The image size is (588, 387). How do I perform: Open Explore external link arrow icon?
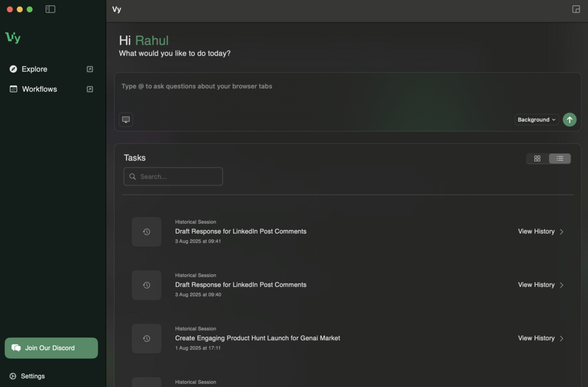click(x=90, y=69)
